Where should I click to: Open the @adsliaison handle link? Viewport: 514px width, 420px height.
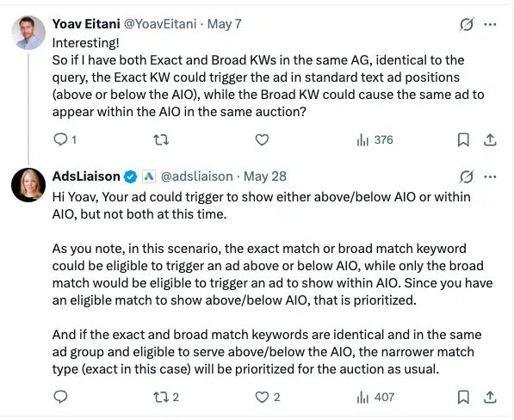(196, 176)
